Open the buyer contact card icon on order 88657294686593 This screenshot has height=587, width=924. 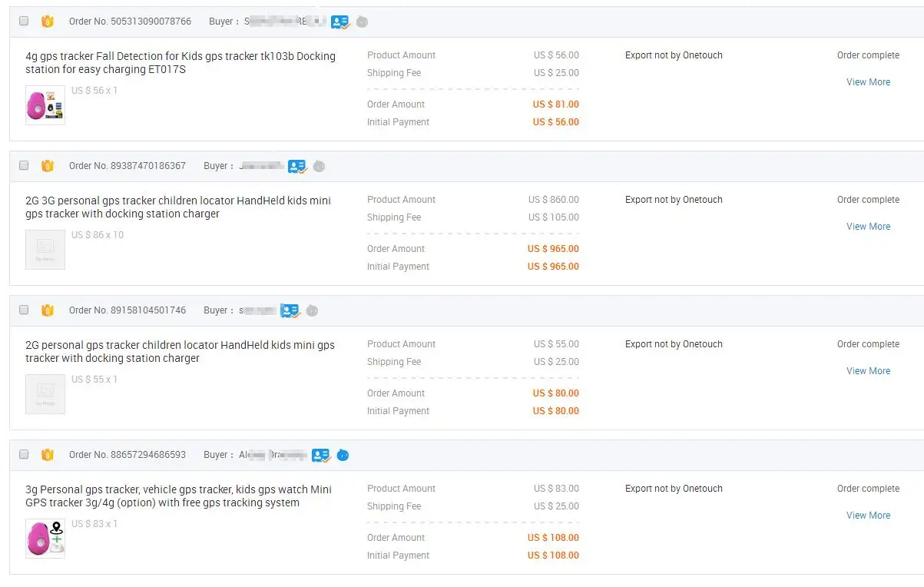tap(320, 455)
